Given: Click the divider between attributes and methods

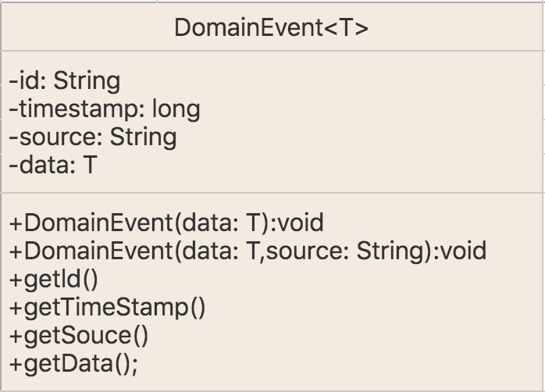Looking at the screenshot, I should (272, 193).
